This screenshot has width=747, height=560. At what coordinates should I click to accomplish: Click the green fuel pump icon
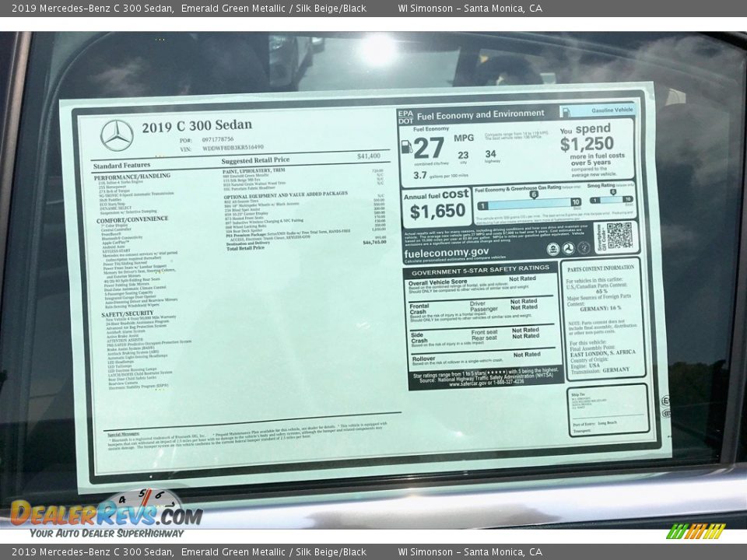pyautogui.click(x=408, y=146)
